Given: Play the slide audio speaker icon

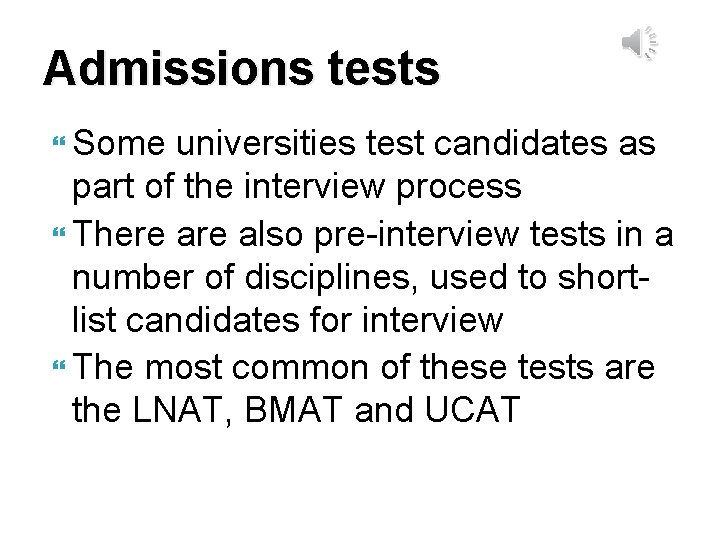Looking at the screenshot, I should click(640, 43).
